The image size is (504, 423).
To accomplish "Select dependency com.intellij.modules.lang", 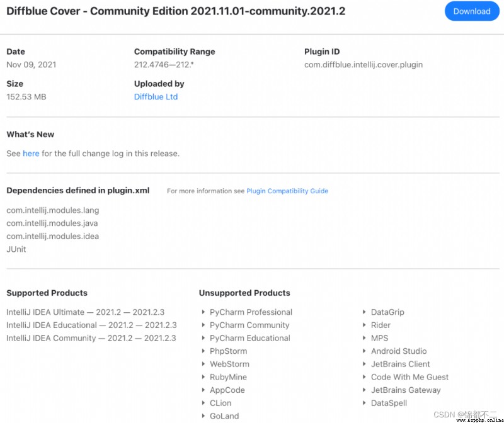I will tap(53, 210).
